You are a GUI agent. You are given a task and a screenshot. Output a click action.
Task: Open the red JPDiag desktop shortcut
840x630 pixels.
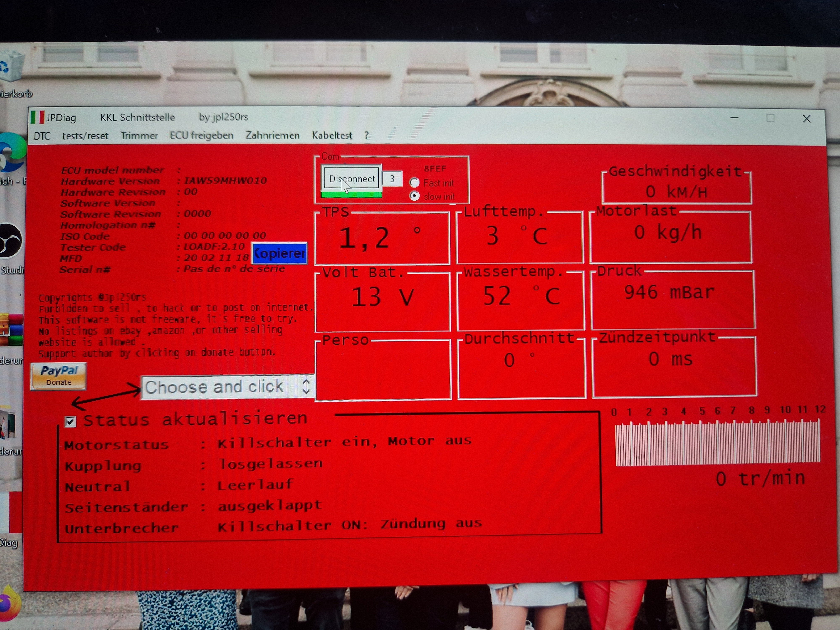tap(13, 513)
